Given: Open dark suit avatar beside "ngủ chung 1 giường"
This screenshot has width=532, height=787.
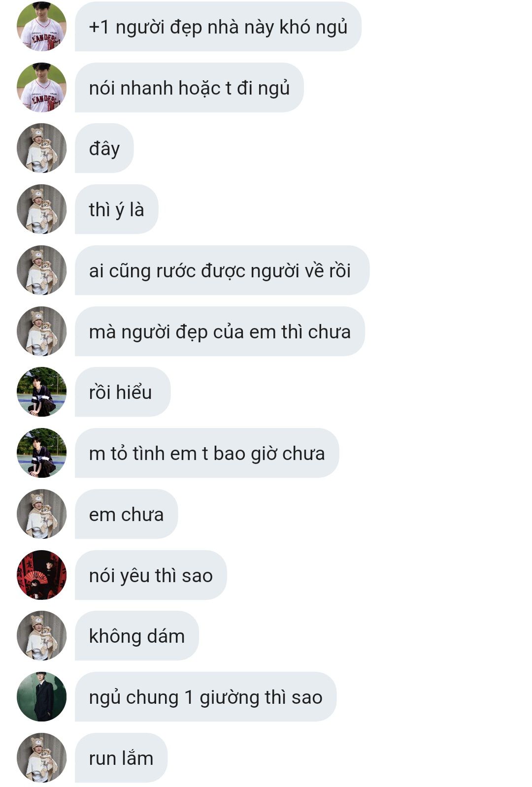Looking at the screenshot, I should (x=41, y=697).
